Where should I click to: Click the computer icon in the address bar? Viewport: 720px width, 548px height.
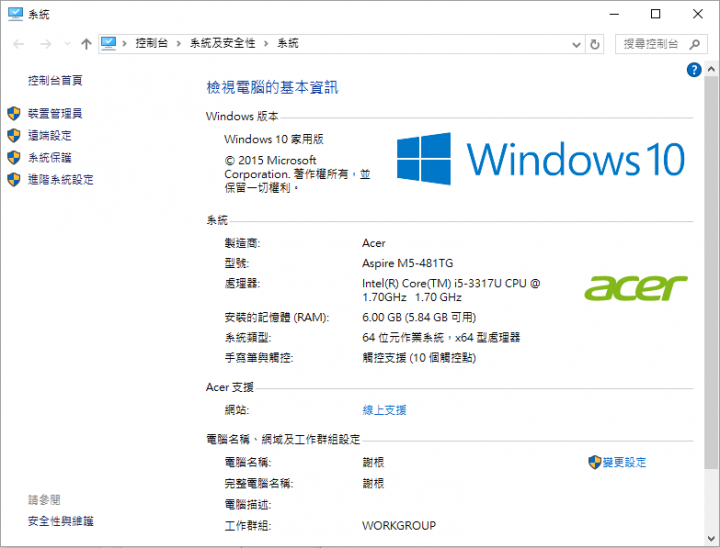[108, 44]
